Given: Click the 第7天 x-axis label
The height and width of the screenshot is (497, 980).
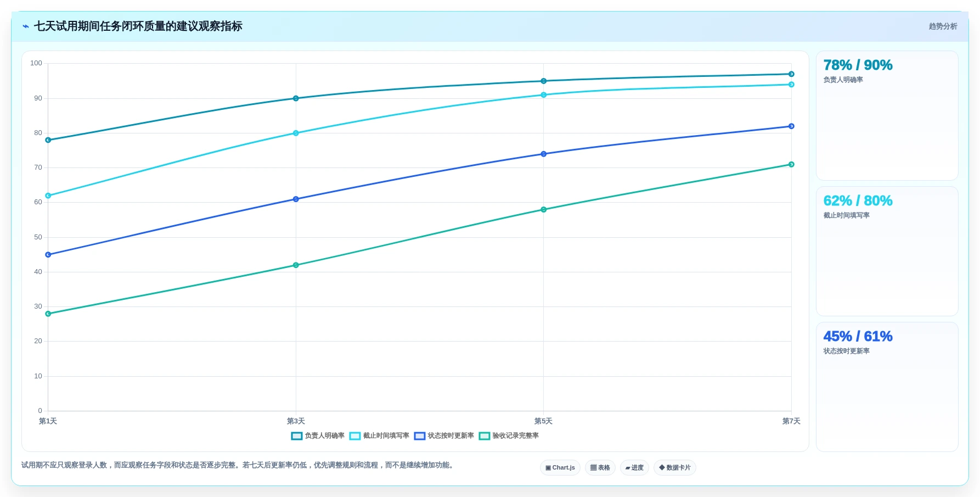Looking at the screenshot, I should [791, 421].
